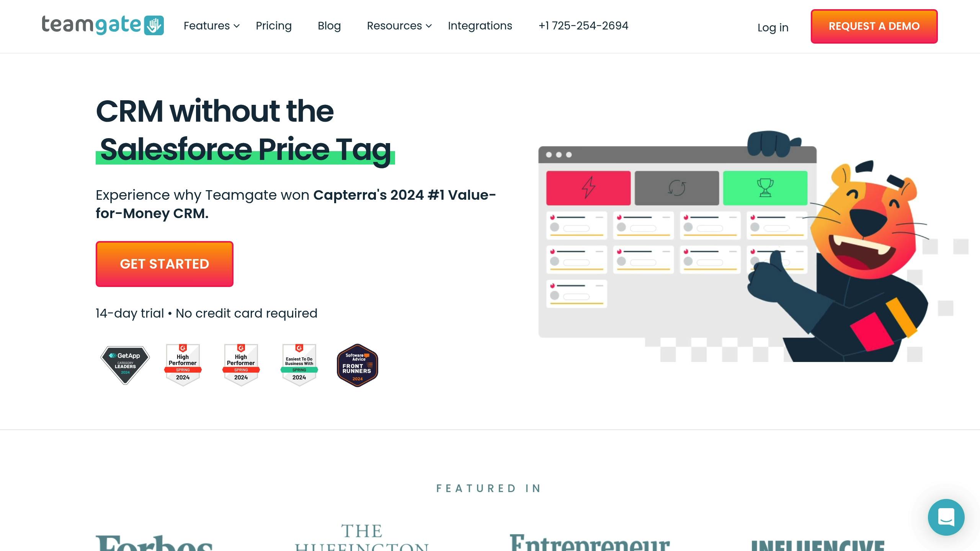Click the Log in link
The height and width of the screenshot is (551, 980).
773,27
